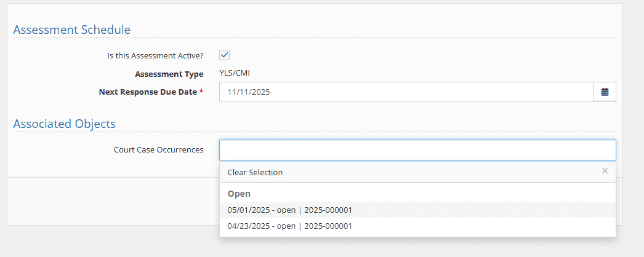Click the red required asterisk marker
This screenshot has width=644, height=257.
201,92
